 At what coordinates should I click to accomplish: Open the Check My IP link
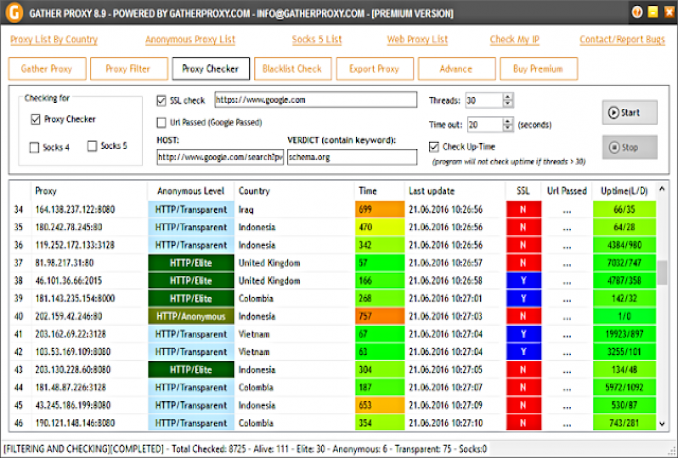coord(516,40)
